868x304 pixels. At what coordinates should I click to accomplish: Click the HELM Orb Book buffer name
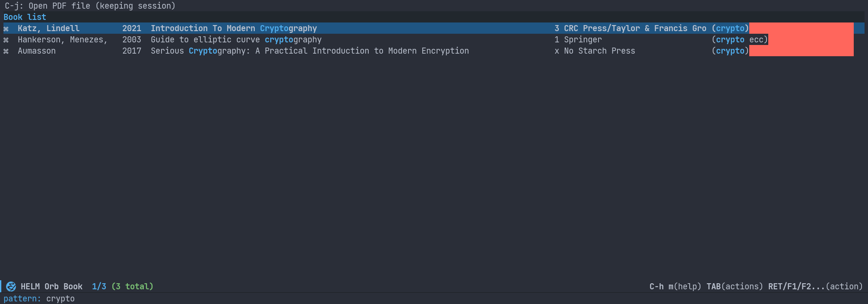tap(51, 286)
